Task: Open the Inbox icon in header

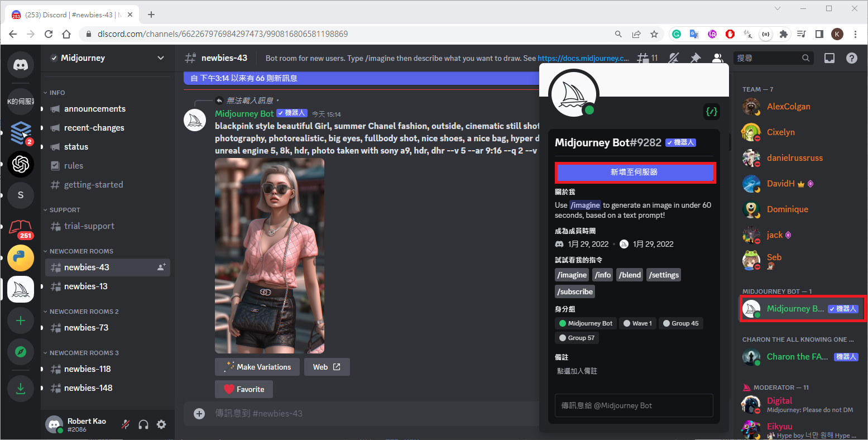Action: pyautogui.click(x=829, y=58)
